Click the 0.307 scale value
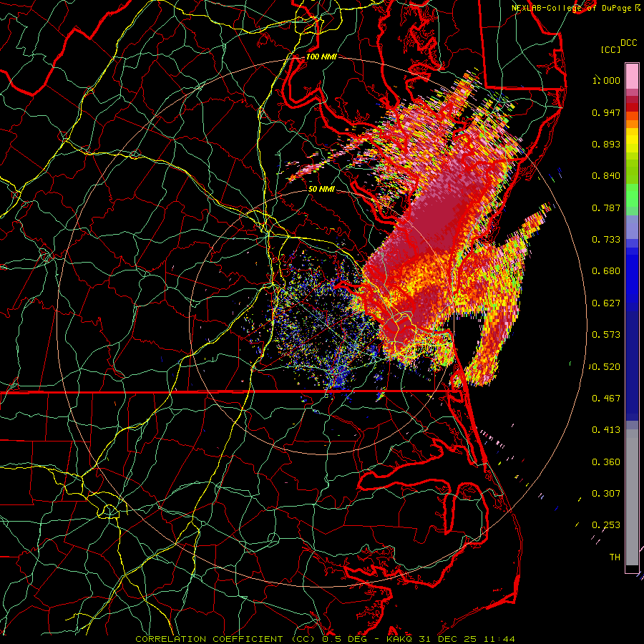The image size is (644, 644). pos(606,494)
